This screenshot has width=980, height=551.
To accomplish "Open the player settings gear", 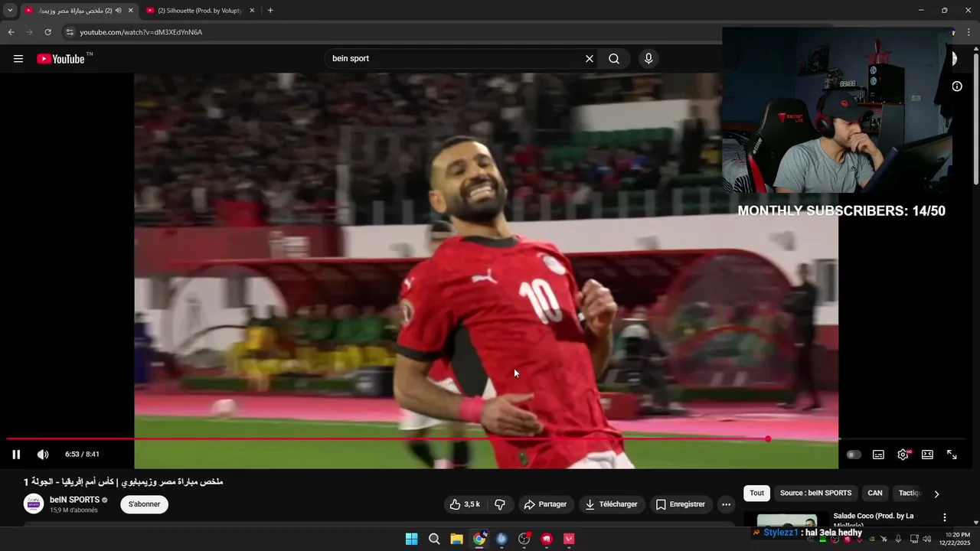I will (903, 455).
